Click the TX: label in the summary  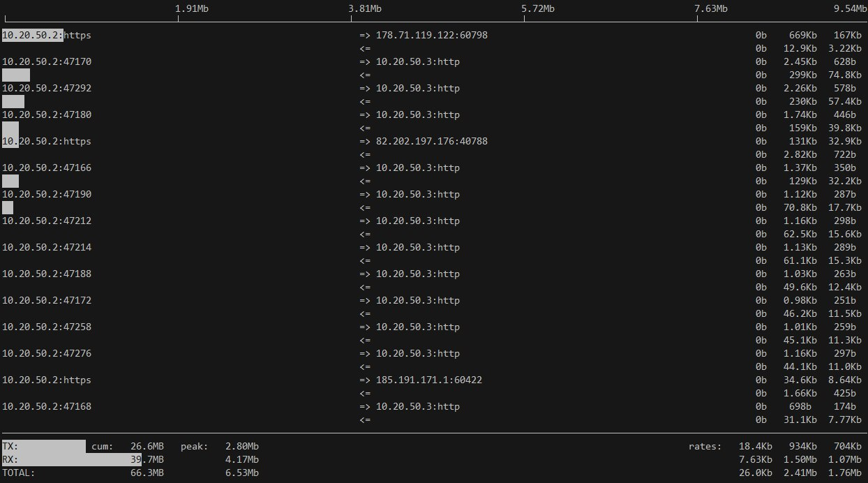click(10, 446)
